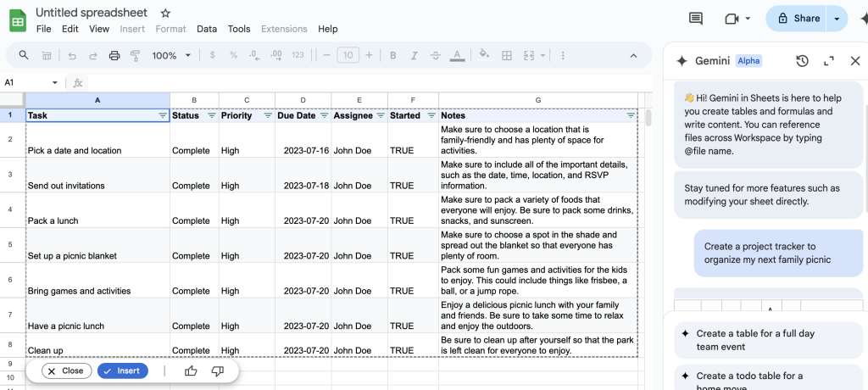Open the Data menu

click(207, 29)
